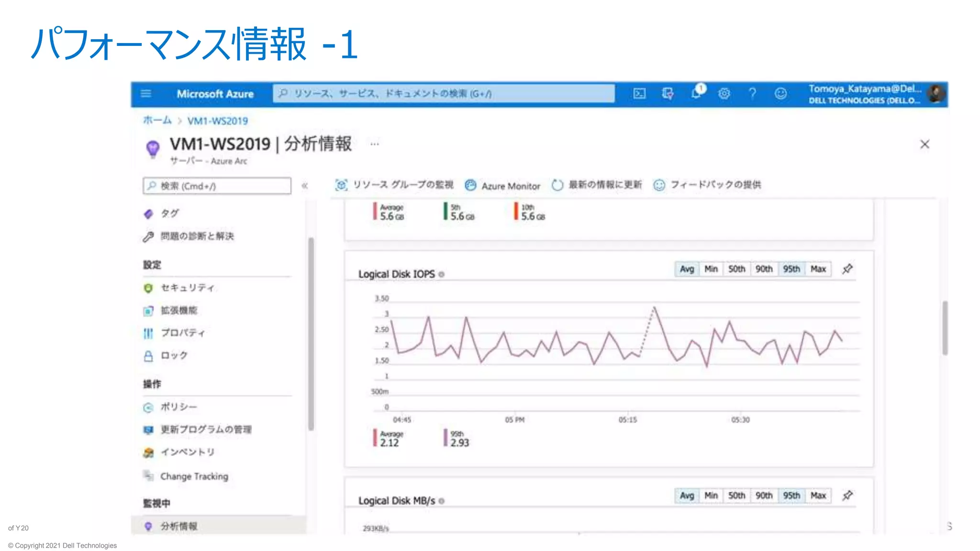Click the main content vertical scrollbar
Image resolution: width=980 pixels, height=551 pixels.
[x=945, y=328]
